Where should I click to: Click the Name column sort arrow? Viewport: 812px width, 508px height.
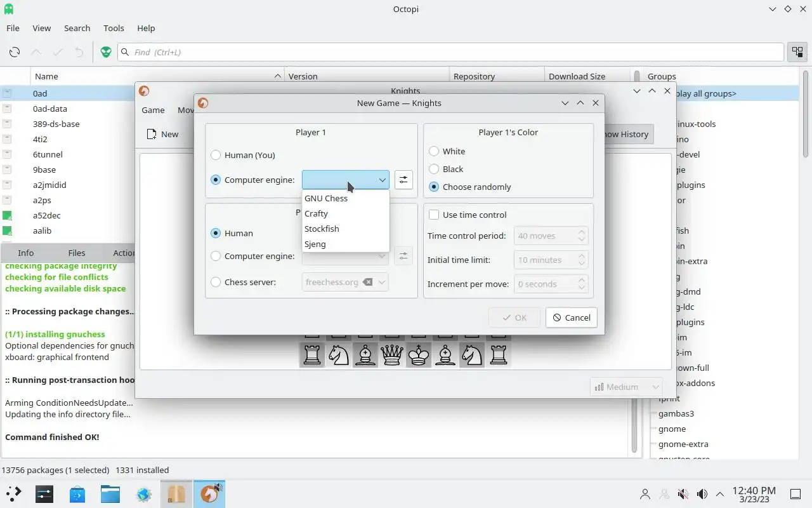click(x=277, y=76)
